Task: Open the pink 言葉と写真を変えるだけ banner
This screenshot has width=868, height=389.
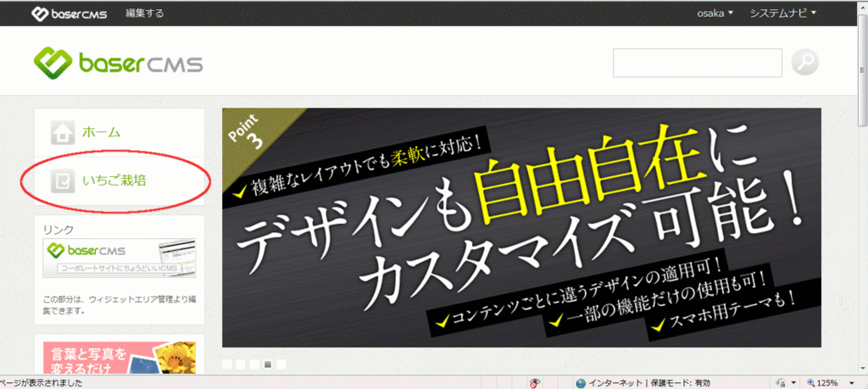Action: tap(120, 358)
